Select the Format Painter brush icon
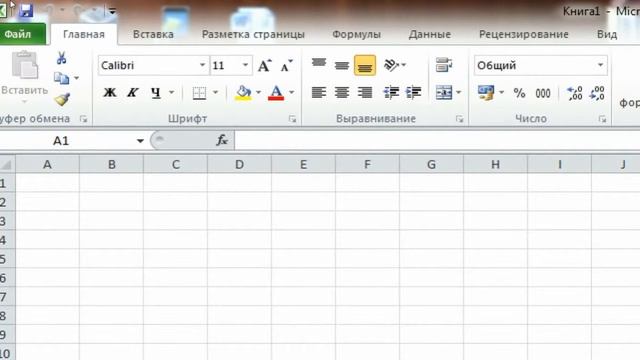This screenshot has width=640, height=360. 62,99
